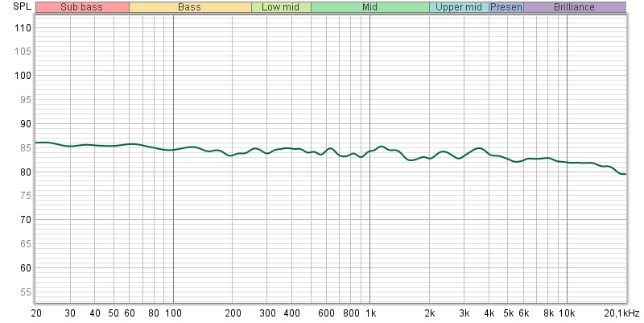Image resolution: width=644 pixels, height=323 pixels.
Task: Click the 110 SPL axis value
Action: (23, 28)
